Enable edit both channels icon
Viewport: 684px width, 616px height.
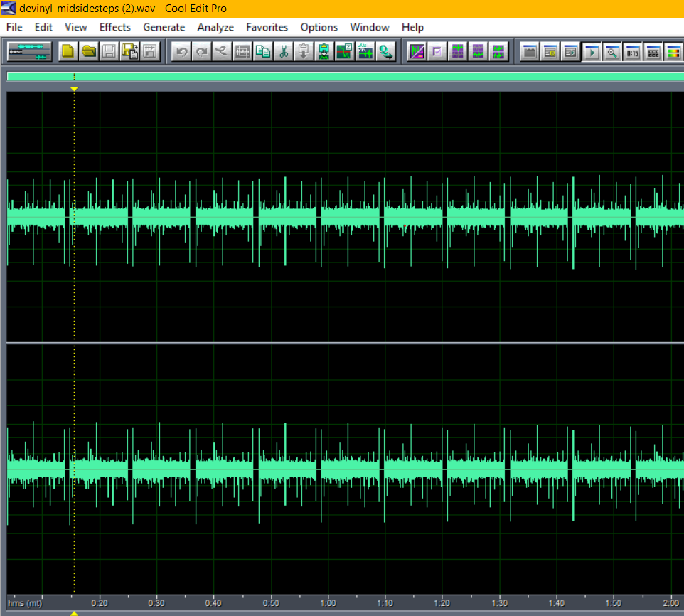tap(498, 51)
